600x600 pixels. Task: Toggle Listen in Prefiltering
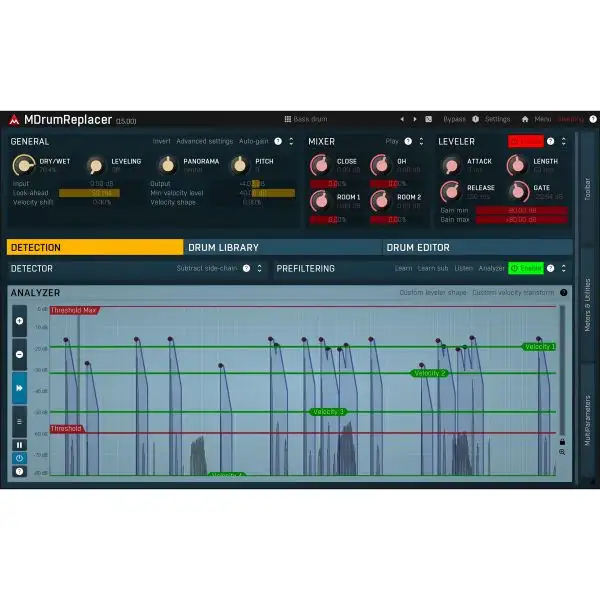[x=463, y=268]
